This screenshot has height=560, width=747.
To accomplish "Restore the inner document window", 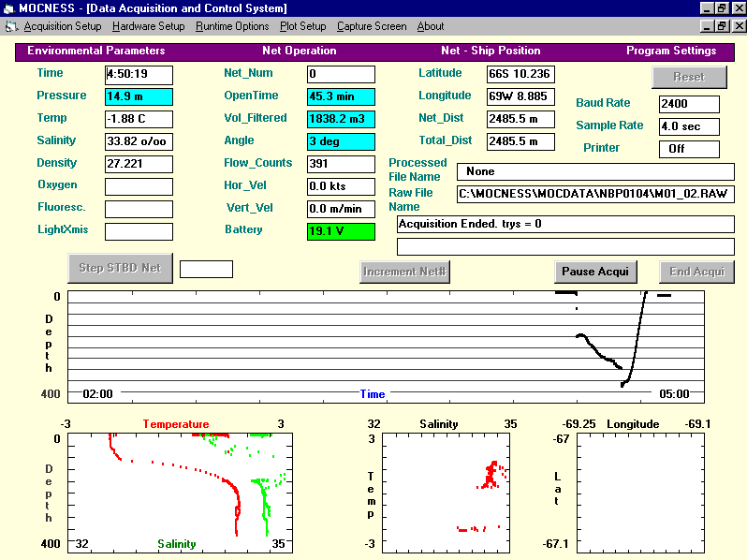I will point(722,26).
